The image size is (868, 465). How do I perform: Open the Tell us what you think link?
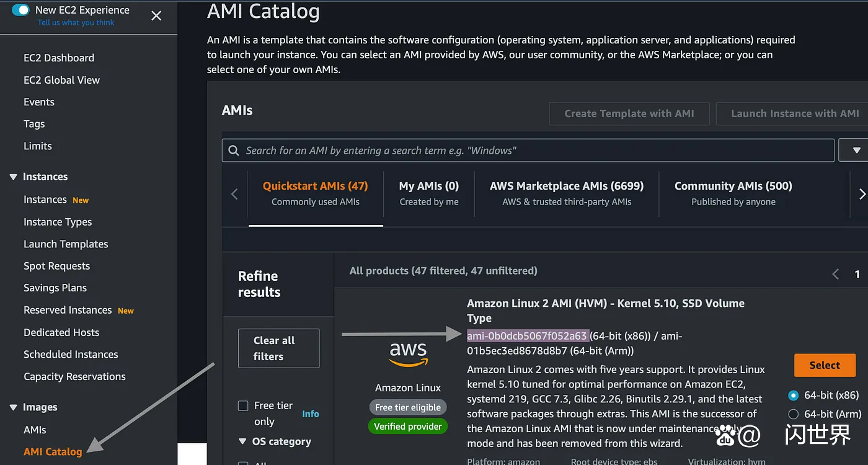pos(76,23)
